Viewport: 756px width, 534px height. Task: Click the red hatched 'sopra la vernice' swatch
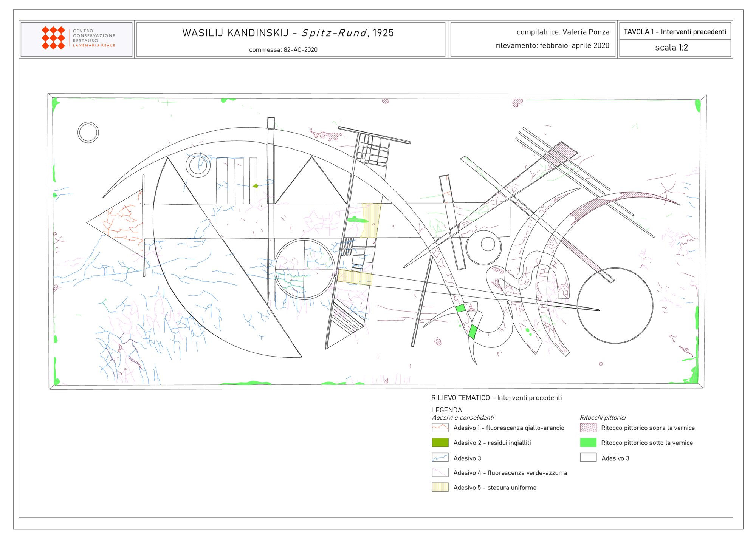(588, 428)
